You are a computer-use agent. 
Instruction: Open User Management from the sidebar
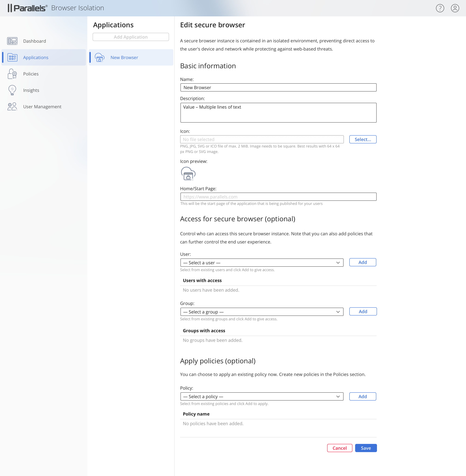pos(42,107)
